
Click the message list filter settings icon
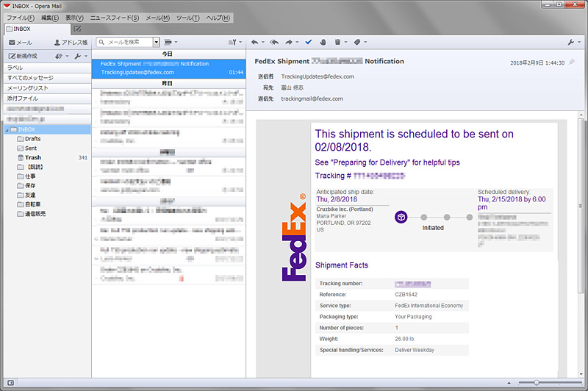(232, 43)
